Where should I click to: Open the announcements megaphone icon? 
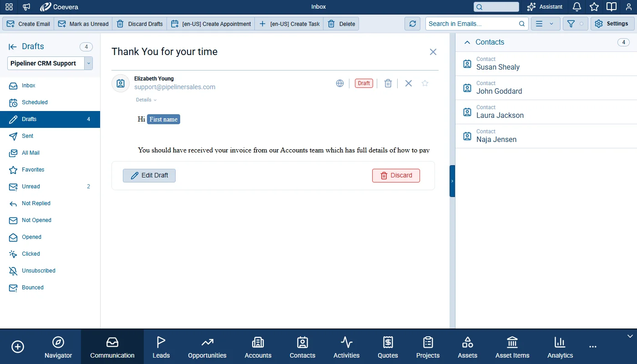click(26, 7)
